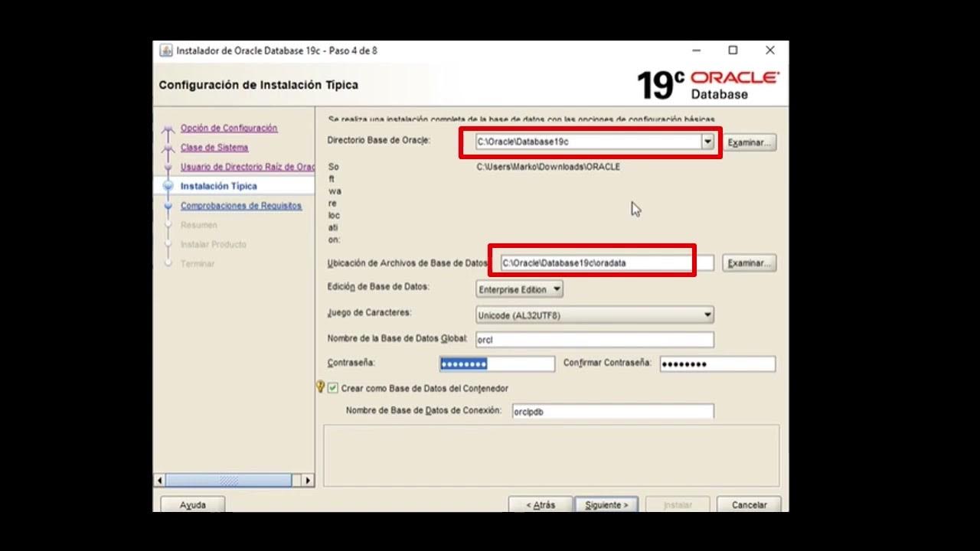Select the Instalación Típica step
This screenshot has height=551, width=980.
click(x=219, y=186)
